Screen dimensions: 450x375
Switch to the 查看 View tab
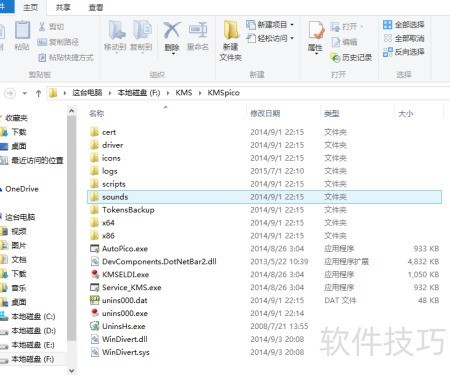(x=96, y=7)
